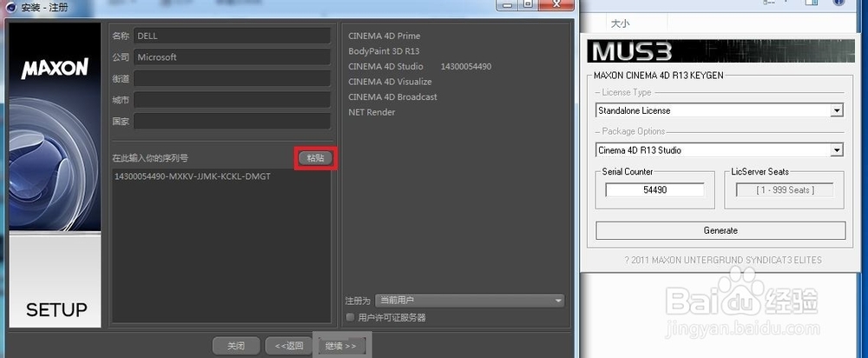The image size is (868, 358).
Task: Click the LicServer Seats field
Action: pyautogui.click(x=784, y=190)
